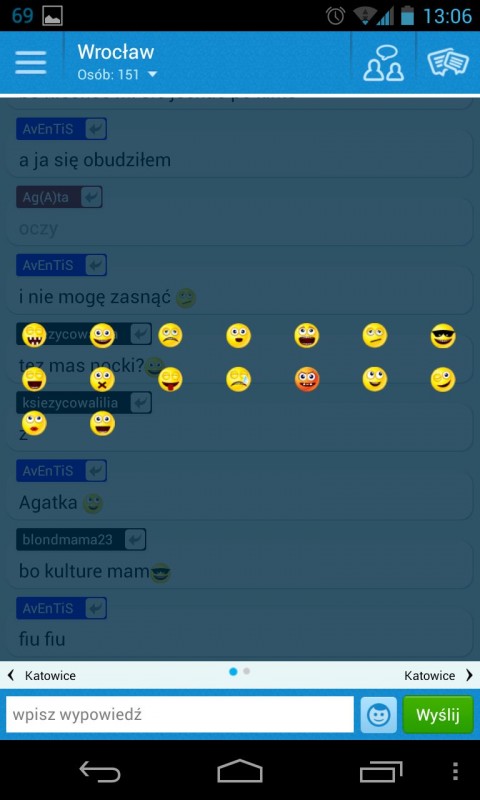Screen dimensions: 480x800
Task: Pick the sunglasses emoticon
Action: (x=443, y=336)
